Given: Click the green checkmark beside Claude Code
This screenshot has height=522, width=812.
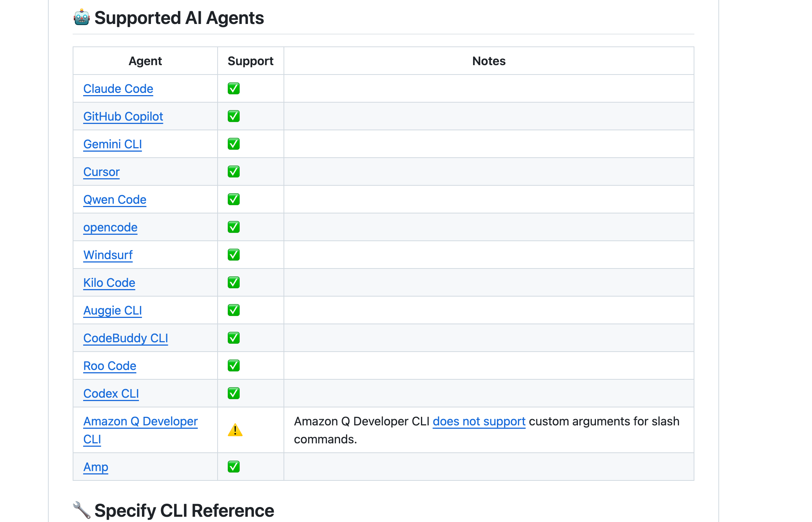Looking at the screenshot, I should coord(234,89).
